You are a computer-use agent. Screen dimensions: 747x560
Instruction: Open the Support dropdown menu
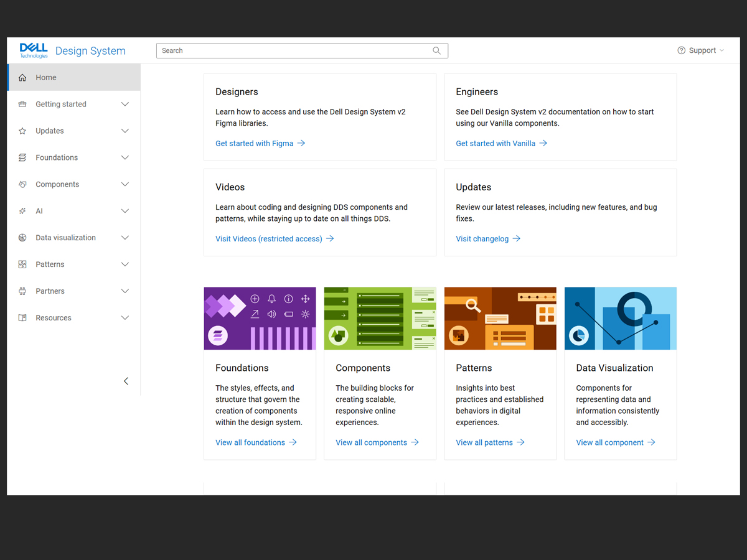(701, 51)
